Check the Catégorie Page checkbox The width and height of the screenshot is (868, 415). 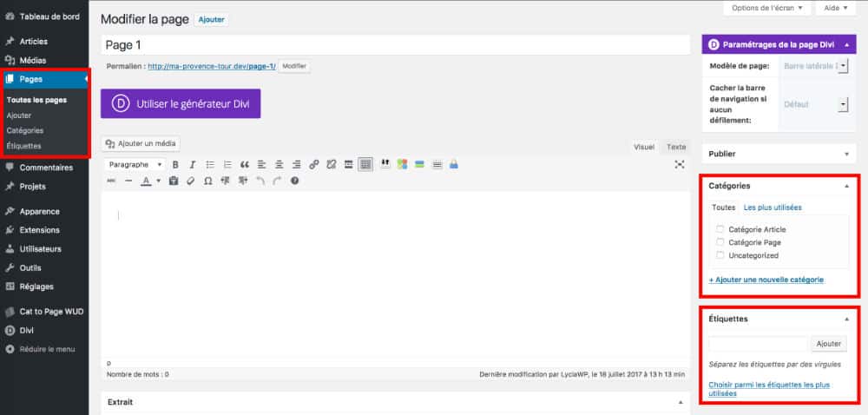click(720, 242)
